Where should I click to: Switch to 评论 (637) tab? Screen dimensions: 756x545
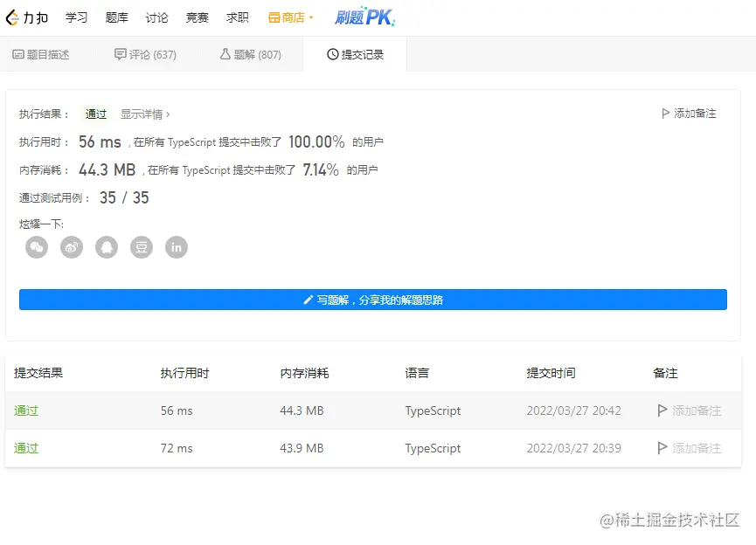tap(146, 54)
